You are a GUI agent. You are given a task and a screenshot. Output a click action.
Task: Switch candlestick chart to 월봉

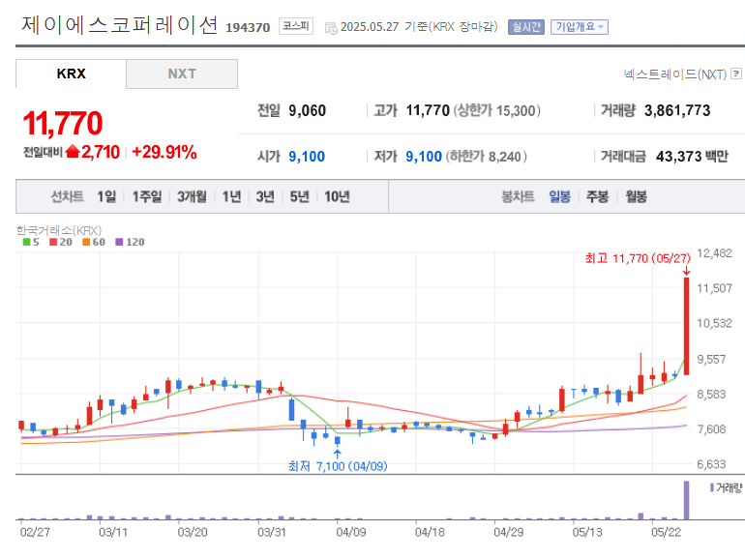tap(636, 196)
